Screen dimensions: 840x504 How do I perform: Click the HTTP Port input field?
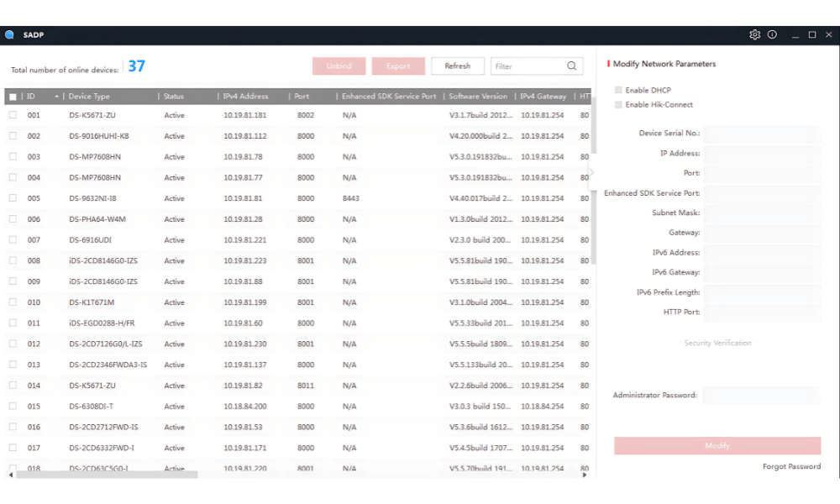(763, 312)
